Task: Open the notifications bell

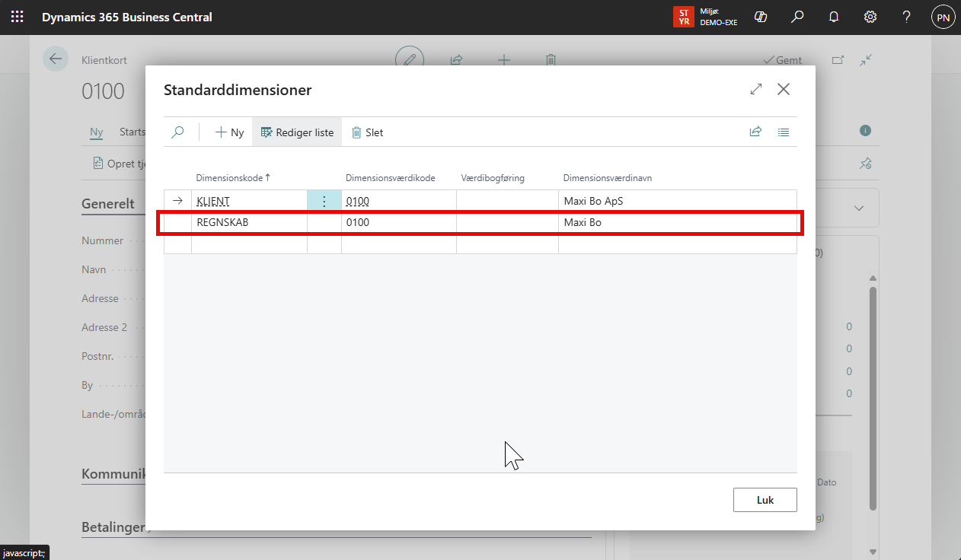Action: [x=834, y=17]
